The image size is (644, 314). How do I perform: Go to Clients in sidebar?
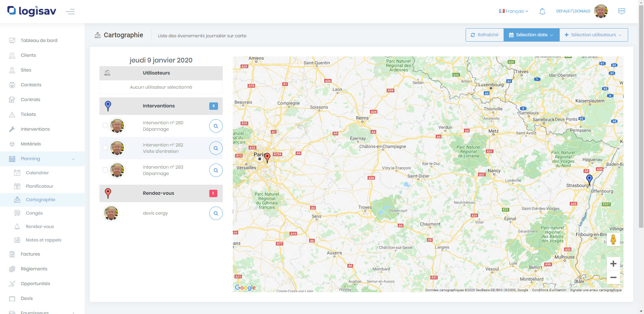click(28, 55)
